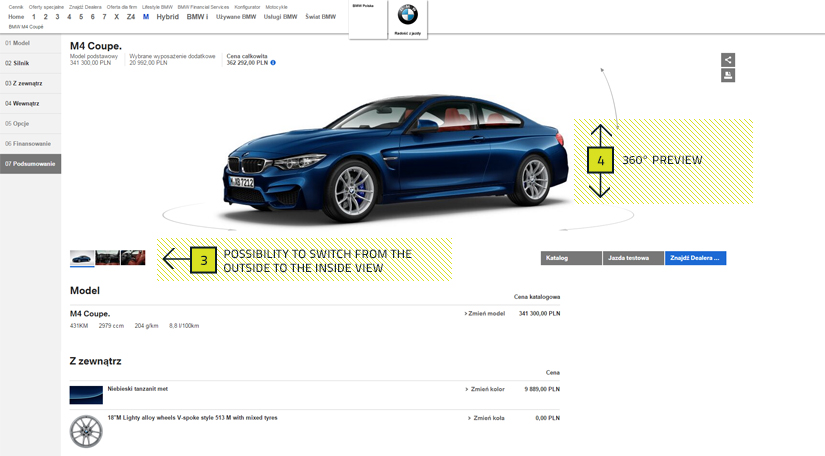Open Świat BMW menu item
Image resolution: width=825 pixels, height=456 pixels.
pyautogui.click(x=320, y=17)
